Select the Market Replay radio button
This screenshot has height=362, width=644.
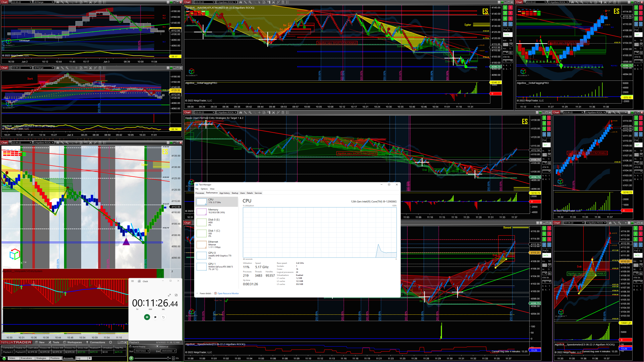point(131,347)
